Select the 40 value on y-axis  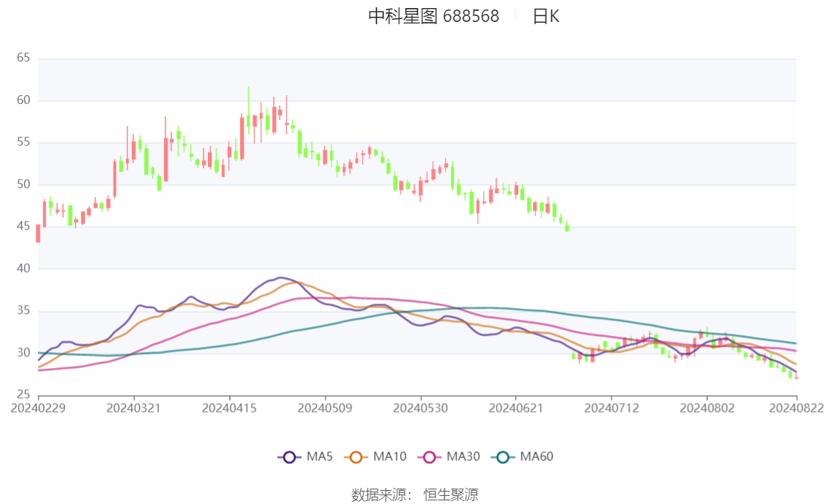coord(23,268)
